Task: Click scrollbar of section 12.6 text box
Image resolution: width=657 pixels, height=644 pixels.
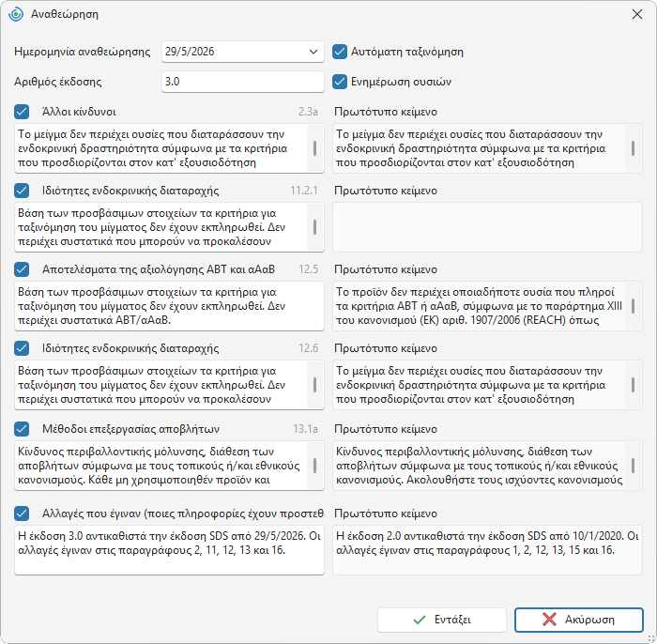Action: 314,385
